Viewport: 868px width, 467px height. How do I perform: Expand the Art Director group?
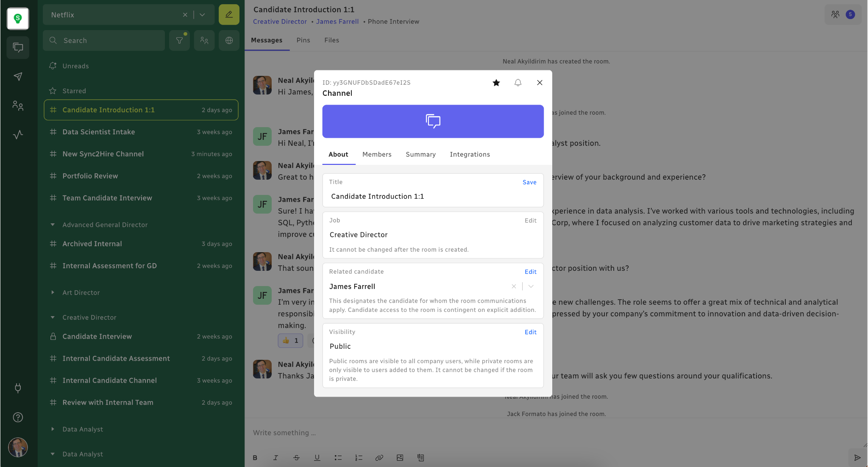tap(53, 292)
